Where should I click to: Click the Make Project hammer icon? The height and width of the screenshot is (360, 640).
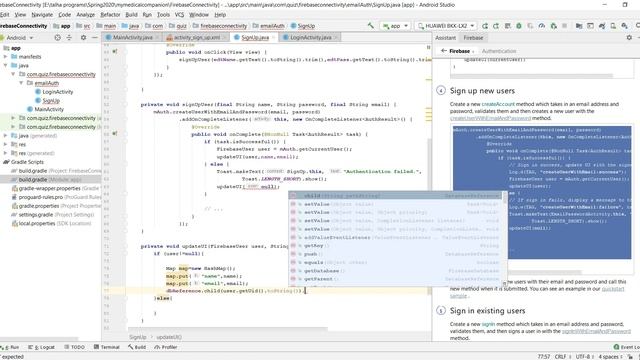(371, 26)
